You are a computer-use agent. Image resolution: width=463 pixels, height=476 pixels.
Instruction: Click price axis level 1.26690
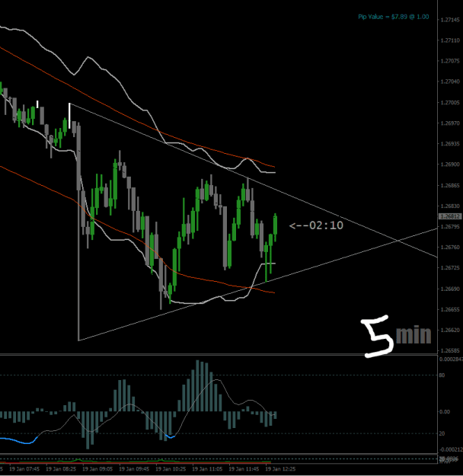tap(449, 289)
